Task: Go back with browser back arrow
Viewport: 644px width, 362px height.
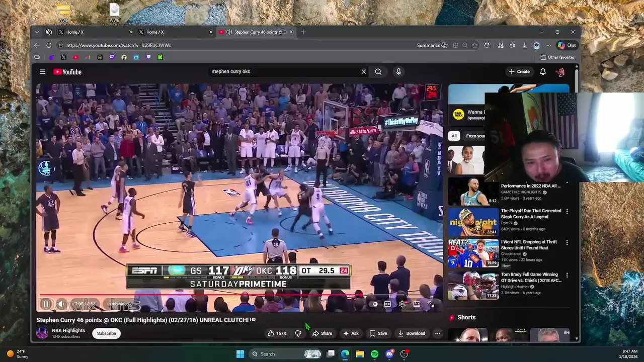Action: pyautogui.click(x=37, y=45)
